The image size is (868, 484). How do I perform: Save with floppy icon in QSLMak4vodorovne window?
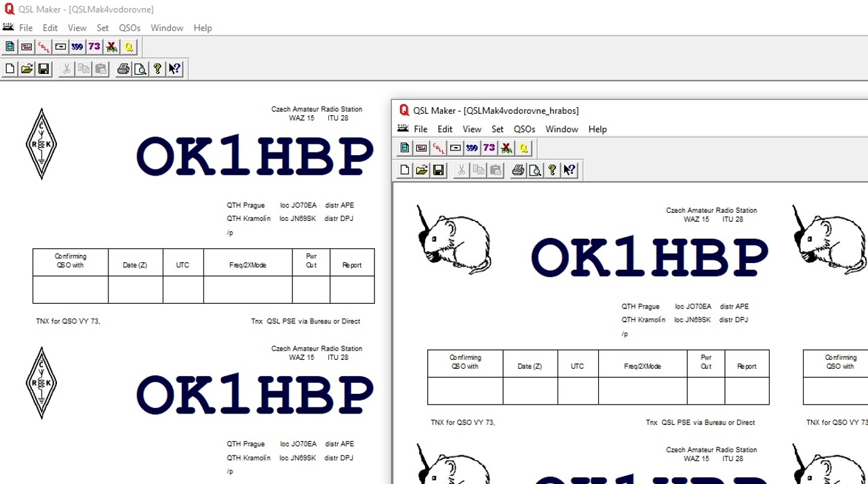coord(43,68)
